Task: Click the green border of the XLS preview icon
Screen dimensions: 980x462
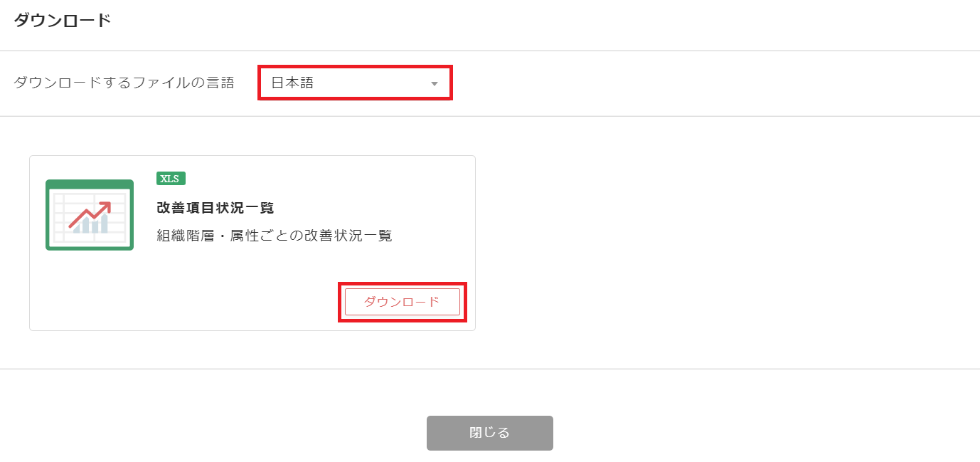Action: coord(89,184)
